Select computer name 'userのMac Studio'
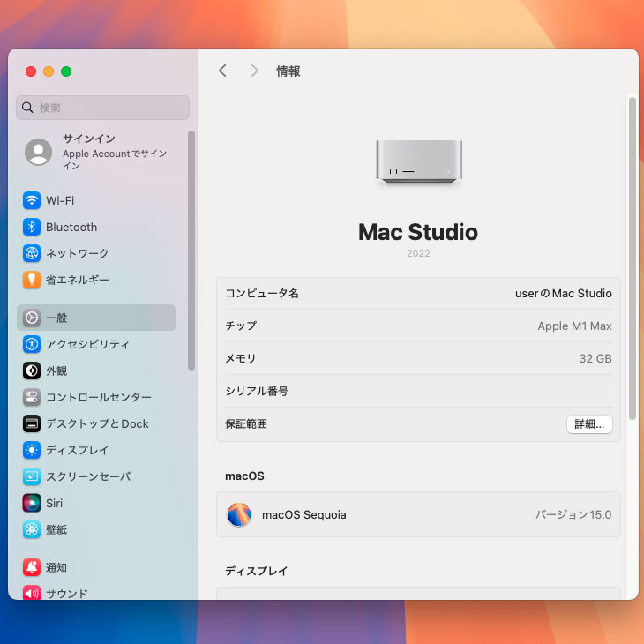 tap(564, 293)
